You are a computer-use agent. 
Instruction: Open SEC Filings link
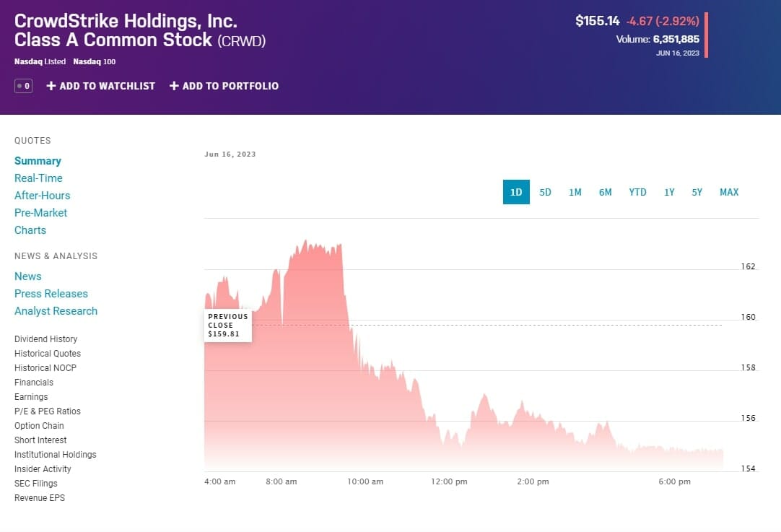[x=35, y=484]
